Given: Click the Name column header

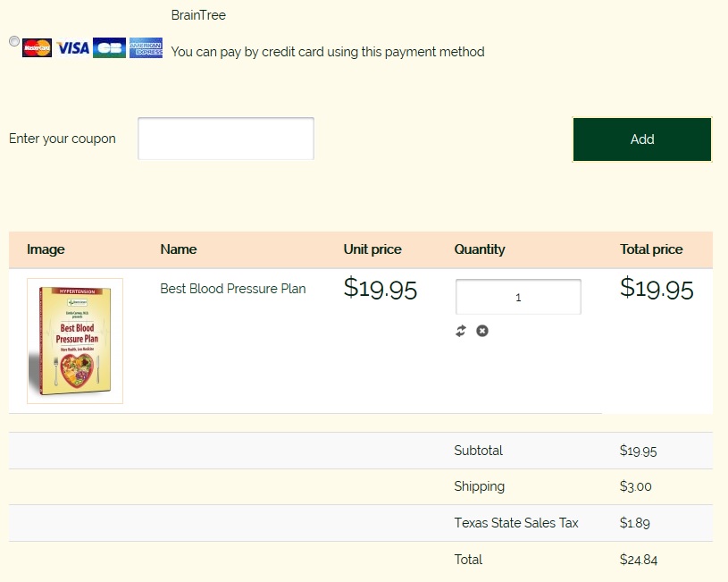Looking at the screenshot, I should (x=179, y=249).
